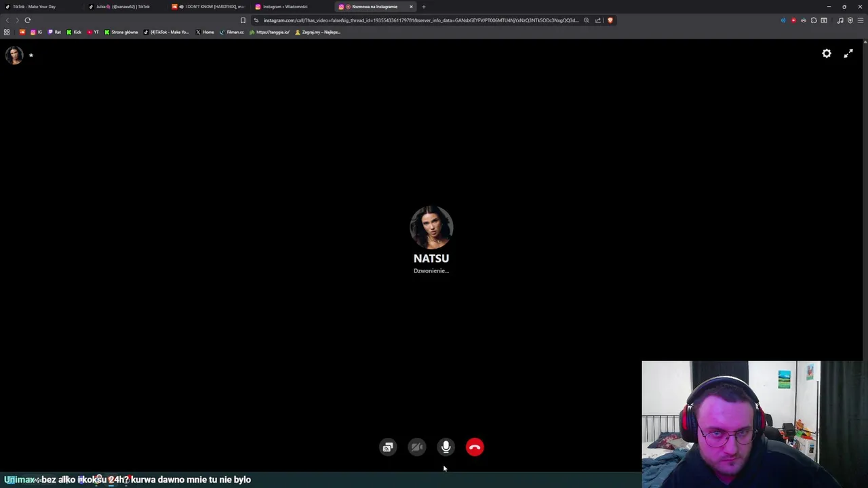The height and width of the screenshot is (488, 868).
Task: Open YT bookmark
Action: (x=93, y=32)
